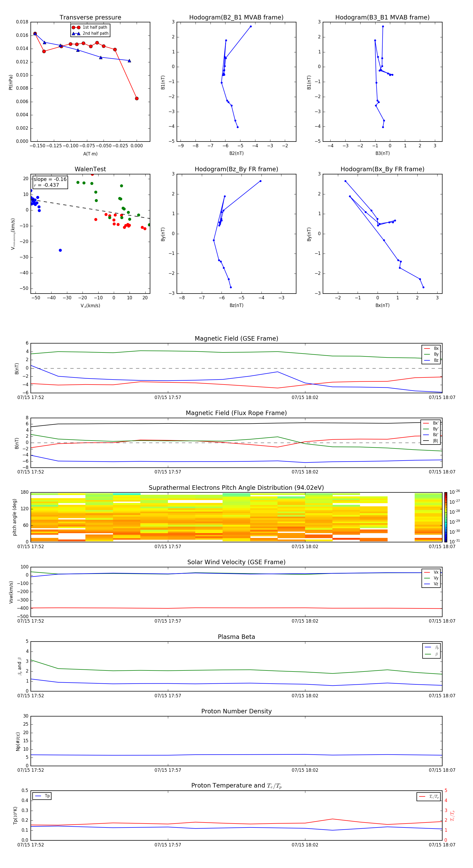
Task: Click the 'Hodogram(B3_B1 MVAB frame)' title
Action: pos(382,18)
